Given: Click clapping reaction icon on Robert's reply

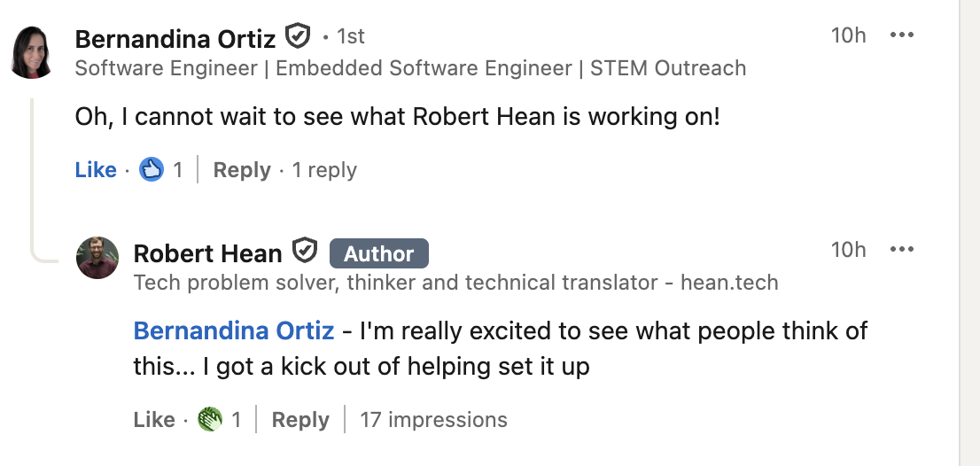Looking at the screenshot, I should (x=210, y=419).
